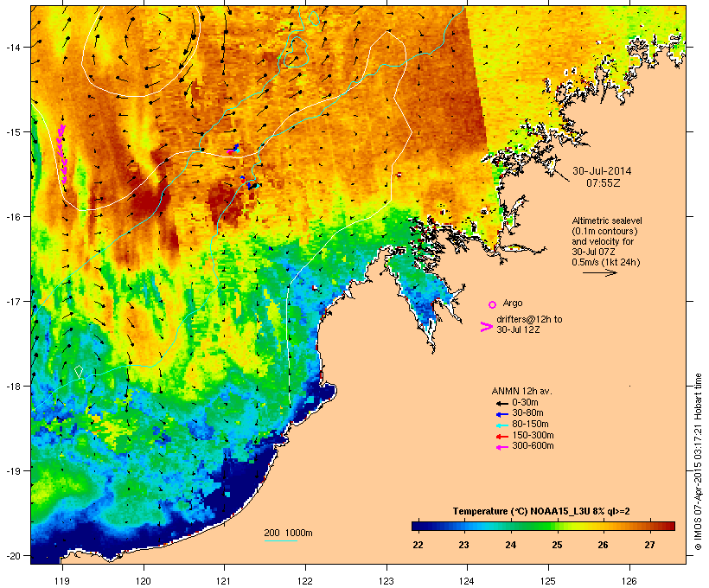This screenshot has height=588, width=709.
Task: Click the '300-600m' depth label
Action: pos(533,446)
